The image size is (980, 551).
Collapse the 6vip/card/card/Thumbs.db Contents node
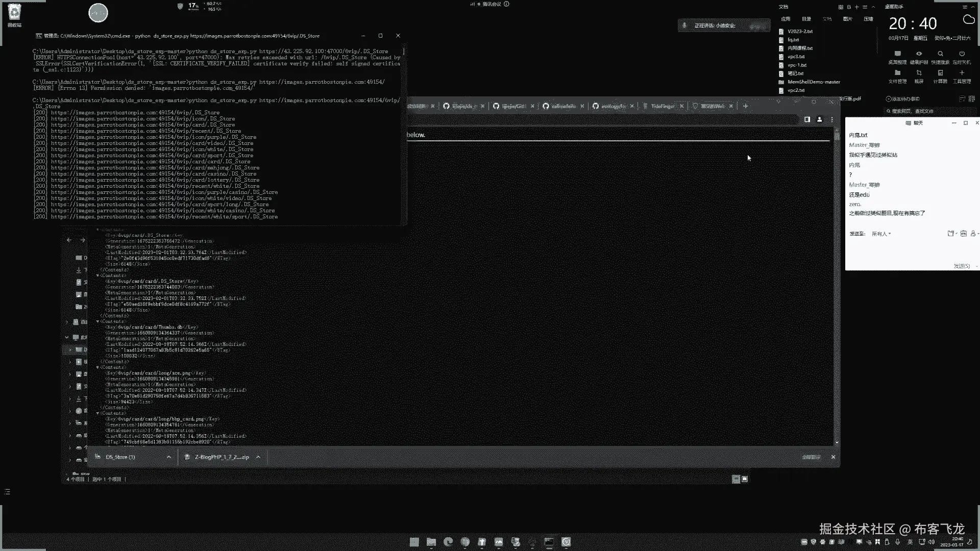(x=97, y=321)
